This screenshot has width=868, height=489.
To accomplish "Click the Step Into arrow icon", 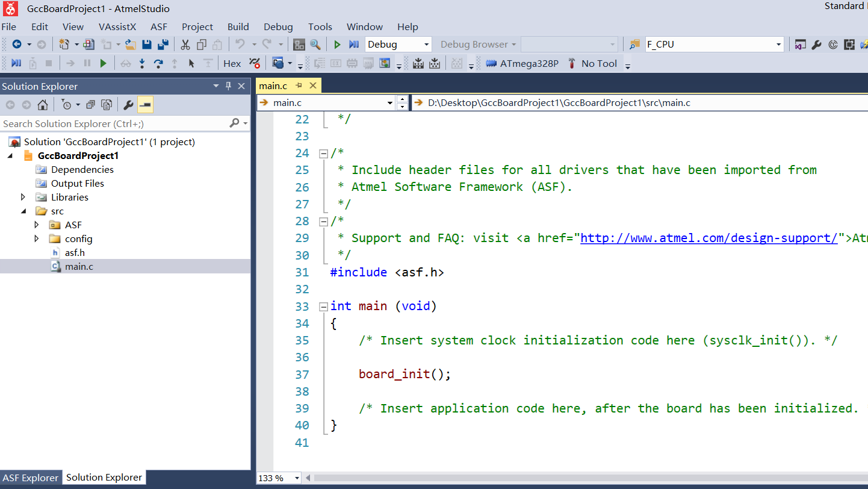I will coord(142,63).
